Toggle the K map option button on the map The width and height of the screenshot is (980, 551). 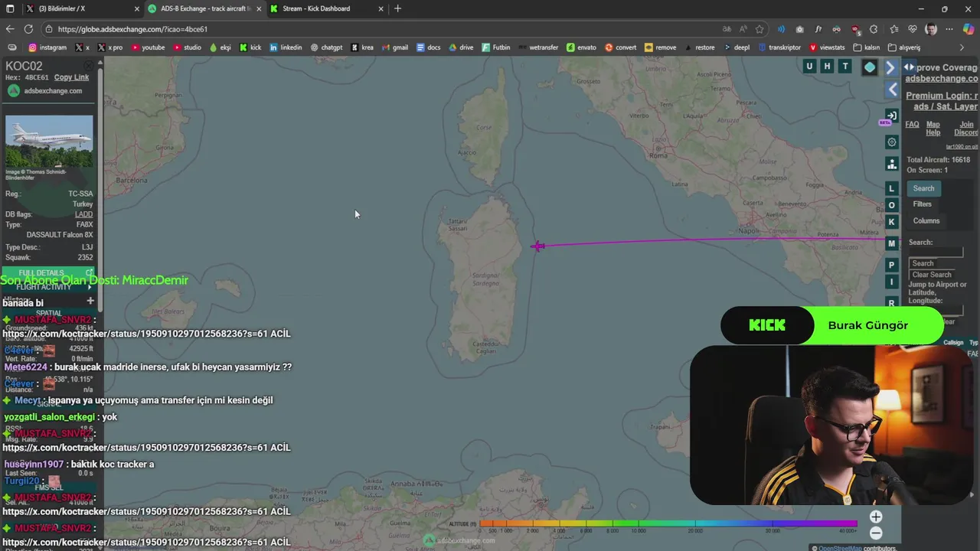891,222
